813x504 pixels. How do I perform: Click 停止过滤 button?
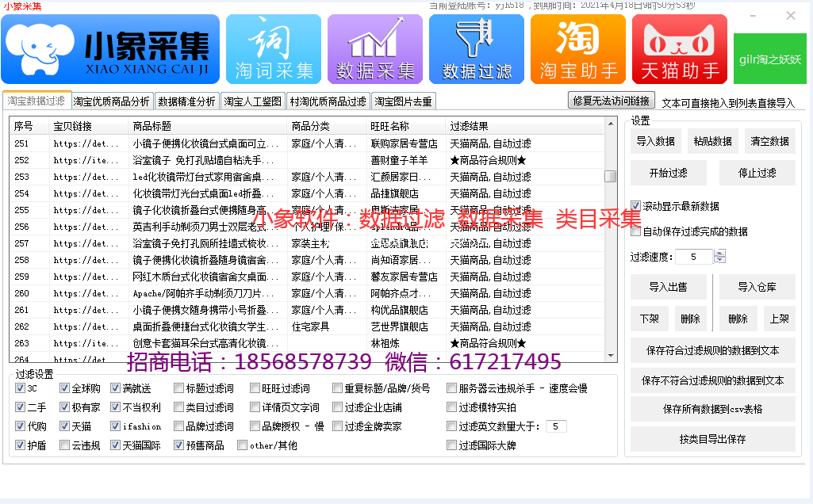coord(757,173)
